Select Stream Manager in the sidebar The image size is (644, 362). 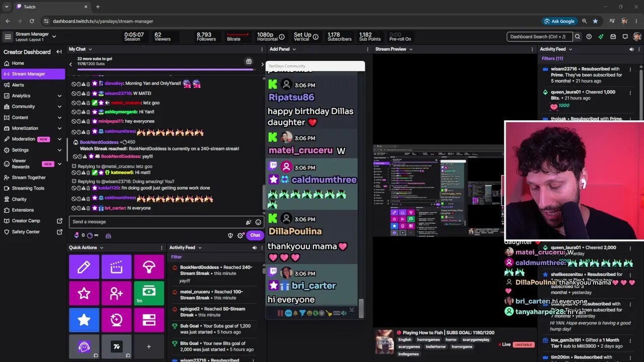33,74
